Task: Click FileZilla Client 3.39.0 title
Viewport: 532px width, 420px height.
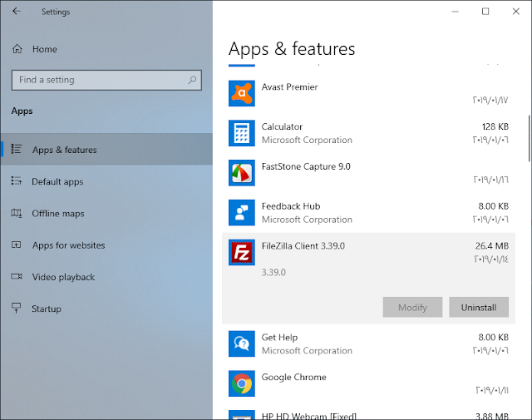Action: (303, 246)
